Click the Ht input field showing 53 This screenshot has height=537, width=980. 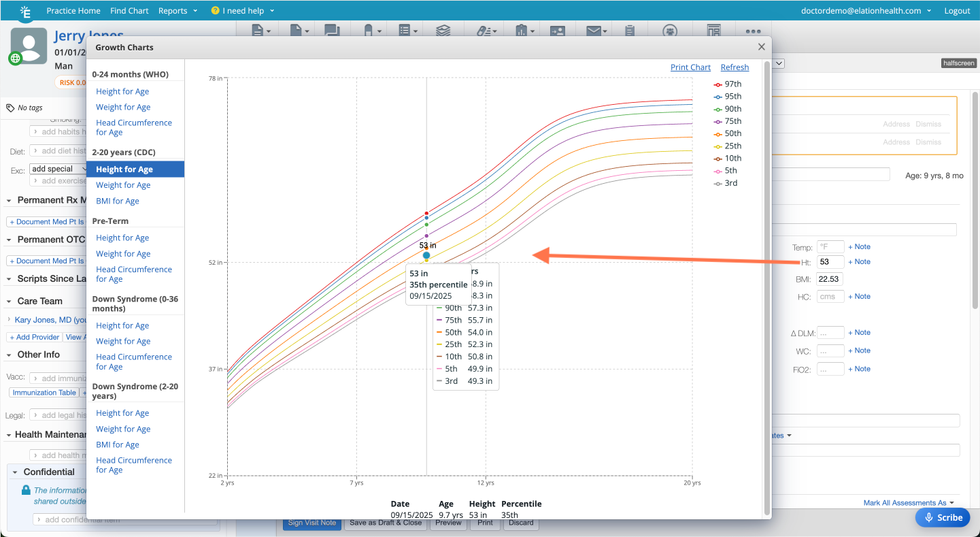coord(830,262)
